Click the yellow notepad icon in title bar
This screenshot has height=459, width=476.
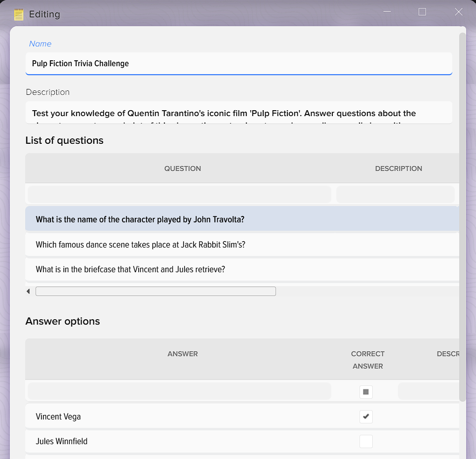[19, 15]
